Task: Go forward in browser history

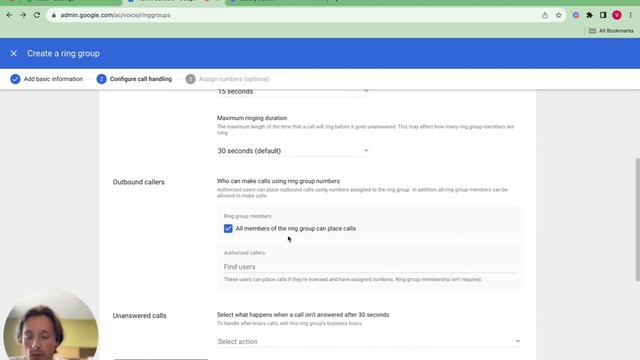Action: 23,15
